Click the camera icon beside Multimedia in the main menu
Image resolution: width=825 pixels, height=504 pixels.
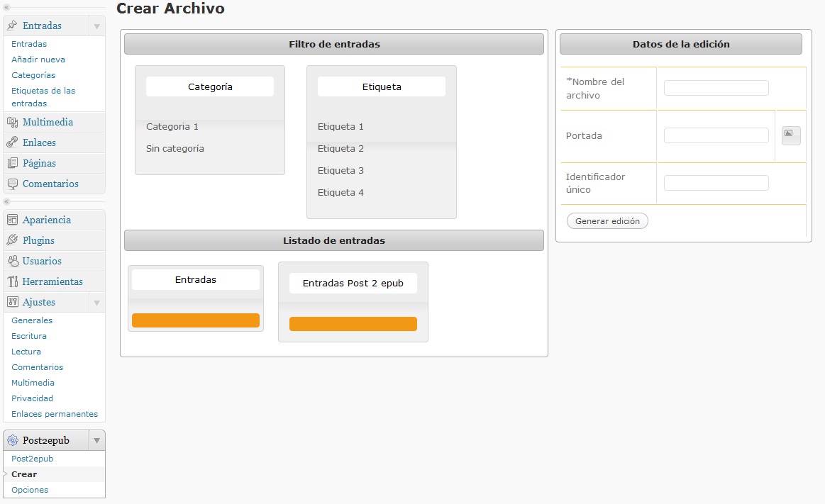[12, 122]
